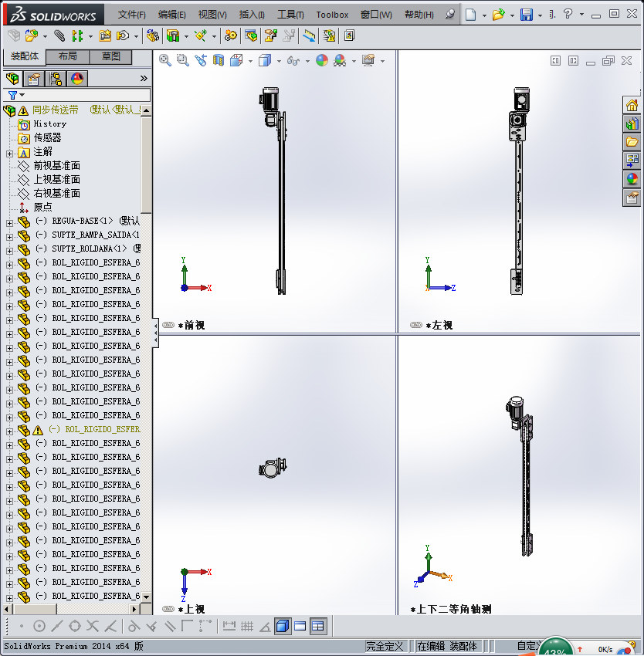This screenshot has height=656, width=644.
Task: Click the Reference Geometry icon
Action: tap(201, 36)
